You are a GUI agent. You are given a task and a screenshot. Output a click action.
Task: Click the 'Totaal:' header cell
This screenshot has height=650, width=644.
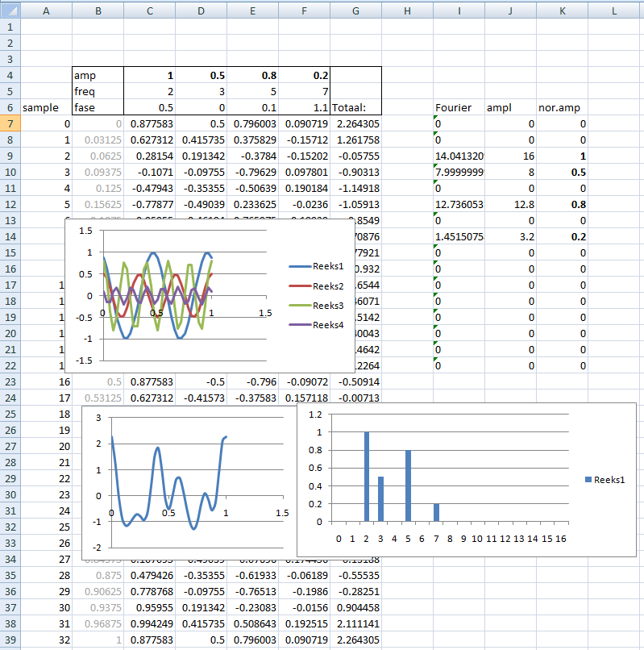(x=355, y=107)
